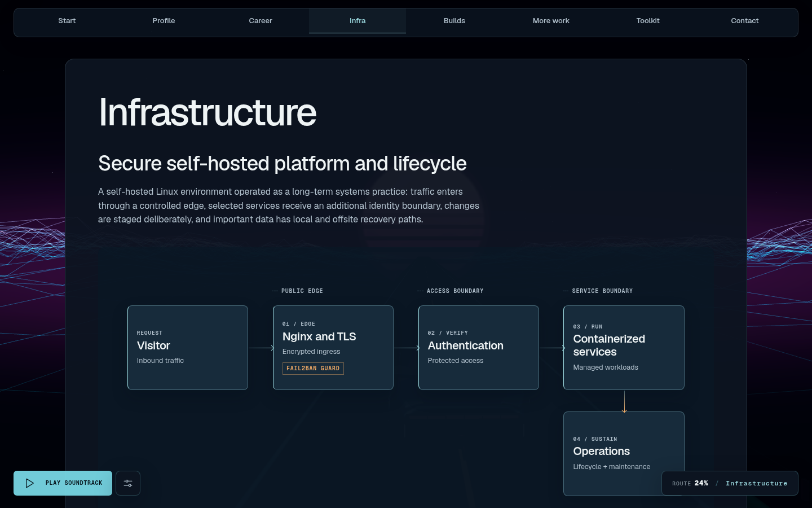Click the Route 24% Infrastructure indicator
This screenshot has width=812, height=508.
coord(730,483)
